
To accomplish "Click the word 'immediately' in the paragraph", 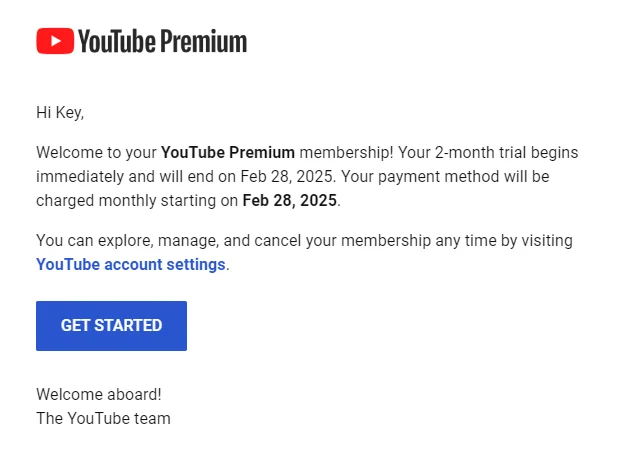I will tap(80, 177).
